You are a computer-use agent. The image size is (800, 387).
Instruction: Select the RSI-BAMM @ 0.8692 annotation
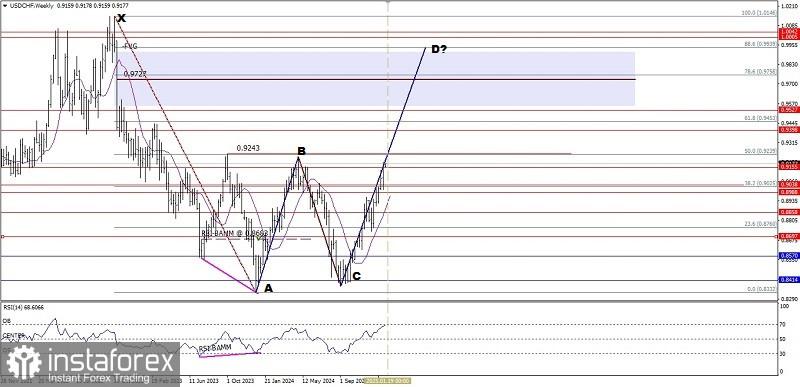(234, 233)
